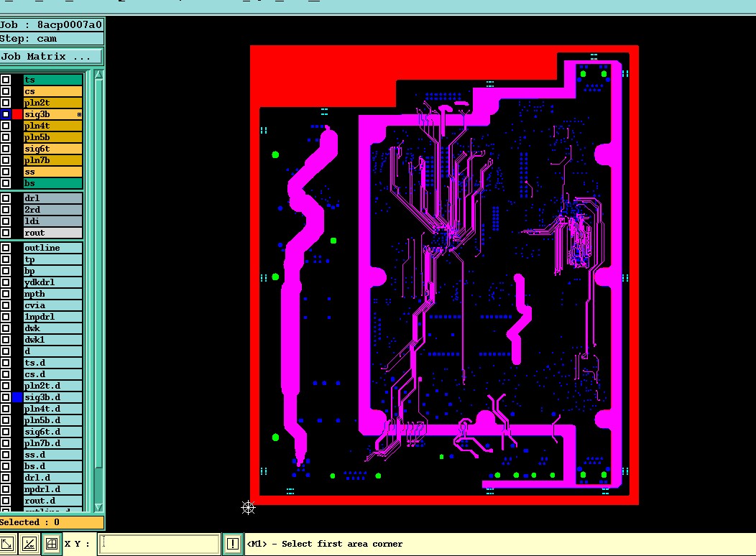
Task: Select the pln4t layer name
Action: 53,126
